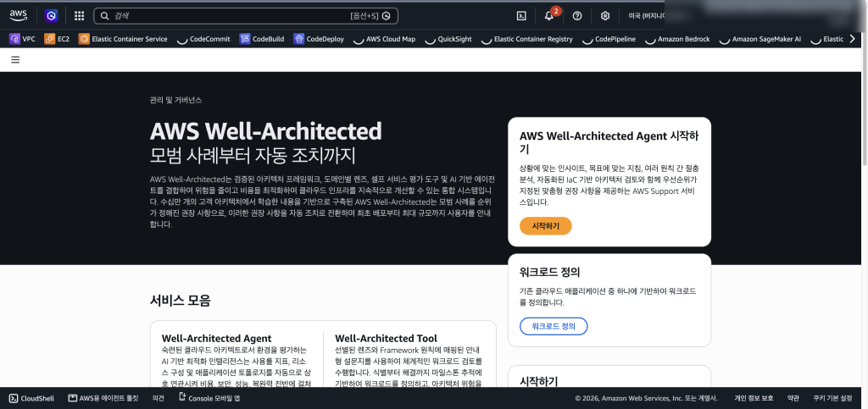Open the settings gear icon
The image size is (868, 409).
pyautogui.click(x=605, y=16)
